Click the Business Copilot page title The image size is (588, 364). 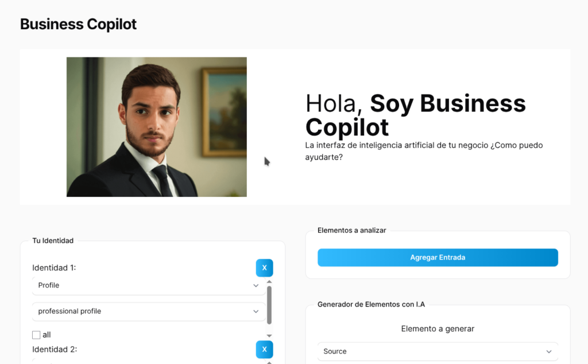pos(79,25)
